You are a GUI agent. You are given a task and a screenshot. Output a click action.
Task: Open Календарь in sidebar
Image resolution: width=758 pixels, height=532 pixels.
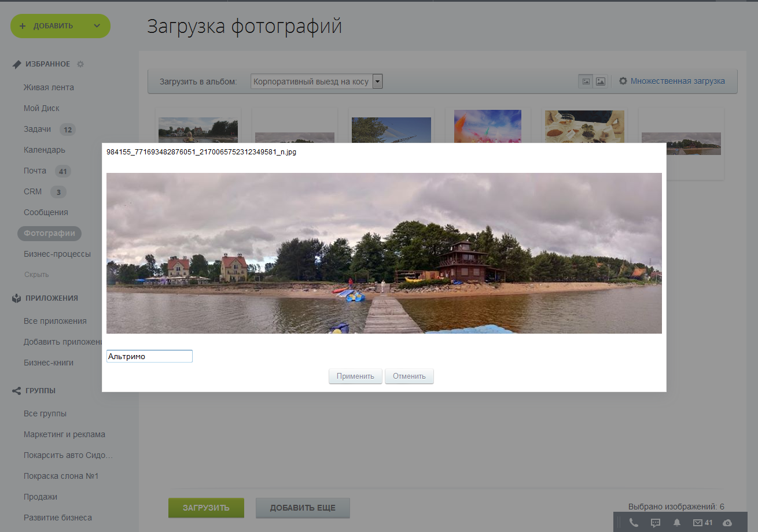tap(45, 150)
